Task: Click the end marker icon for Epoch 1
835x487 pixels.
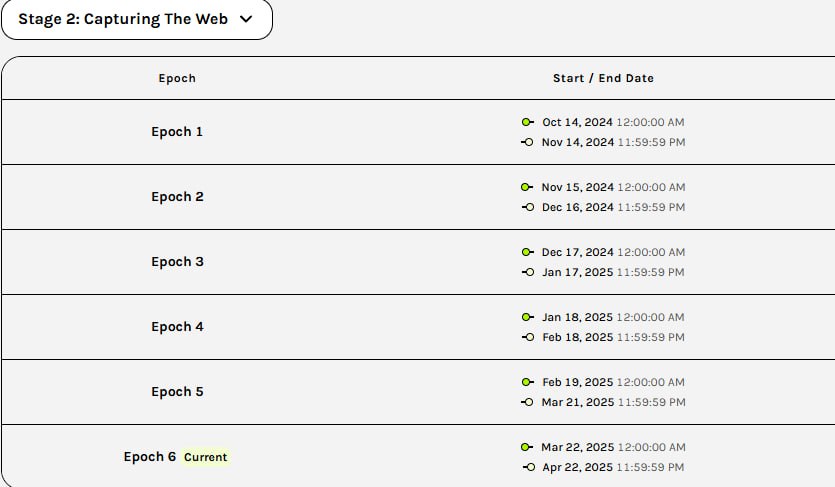Action: click(527, 142)
